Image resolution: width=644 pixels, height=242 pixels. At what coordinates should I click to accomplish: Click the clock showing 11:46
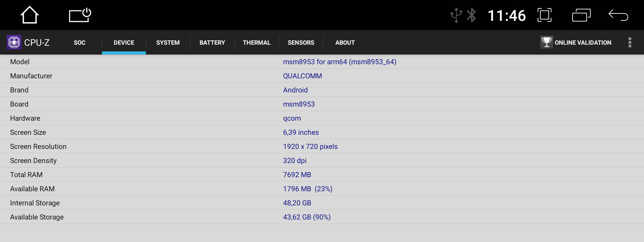(506, 15)
